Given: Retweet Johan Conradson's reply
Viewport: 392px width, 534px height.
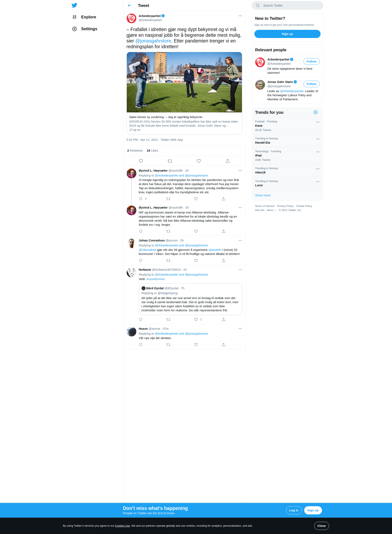Looking at the screenshot, I should [x=168, y=260].
